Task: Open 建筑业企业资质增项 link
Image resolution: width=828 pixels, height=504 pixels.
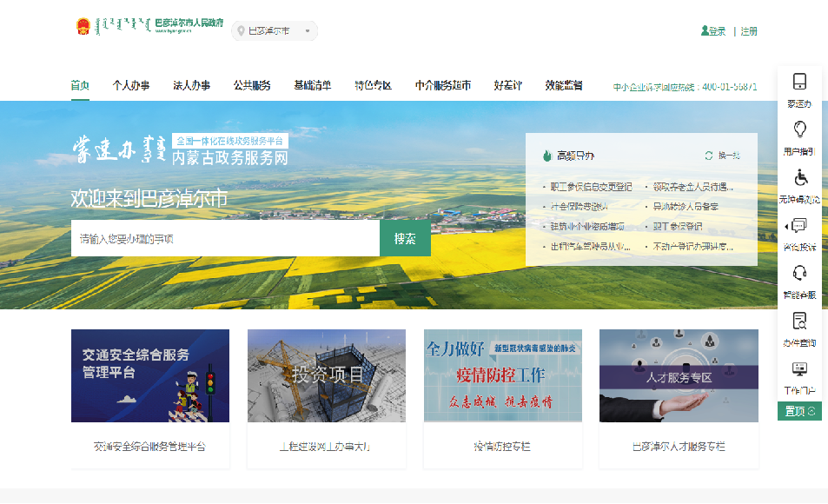Action: [587, 226]
